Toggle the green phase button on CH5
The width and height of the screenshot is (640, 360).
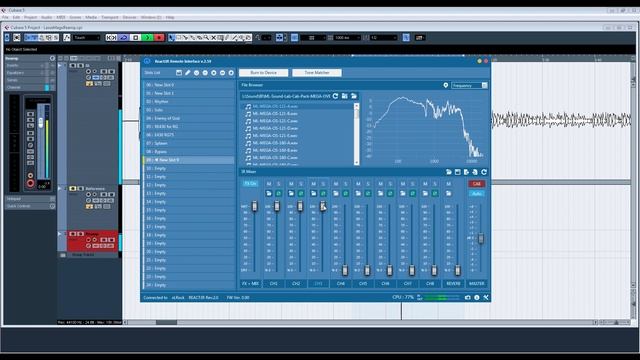point(368,193)
